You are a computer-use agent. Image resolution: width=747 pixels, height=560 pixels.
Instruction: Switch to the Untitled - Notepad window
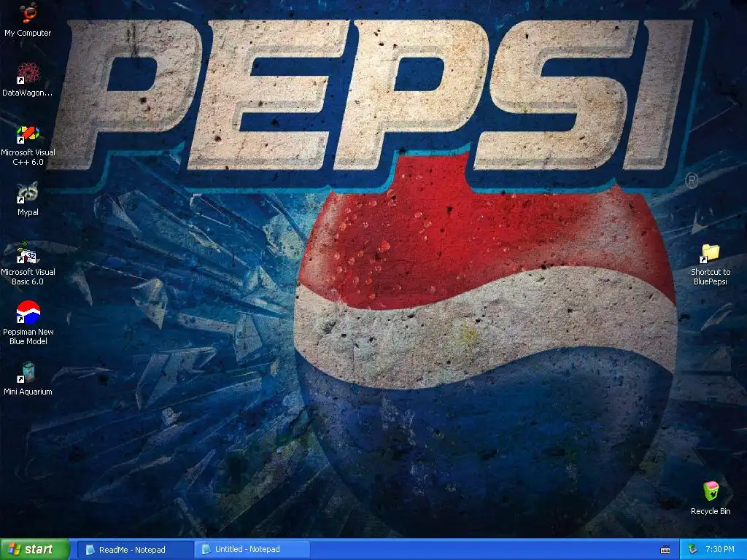(252, 550)
